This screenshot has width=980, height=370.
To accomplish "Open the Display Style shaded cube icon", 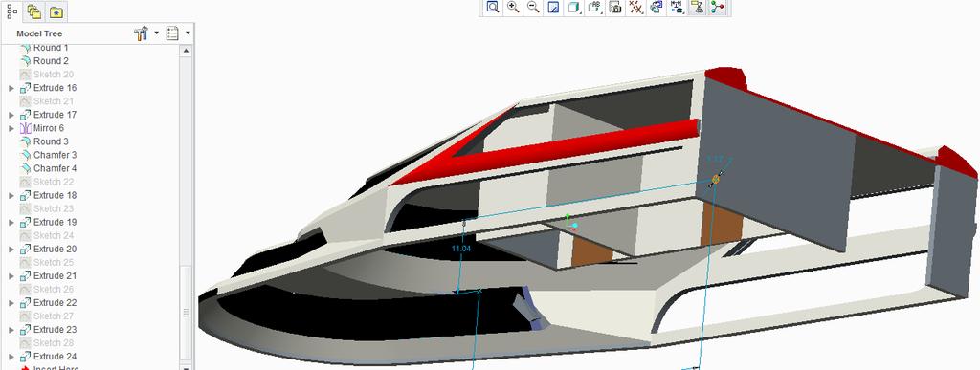I will (x=573, y=8).
